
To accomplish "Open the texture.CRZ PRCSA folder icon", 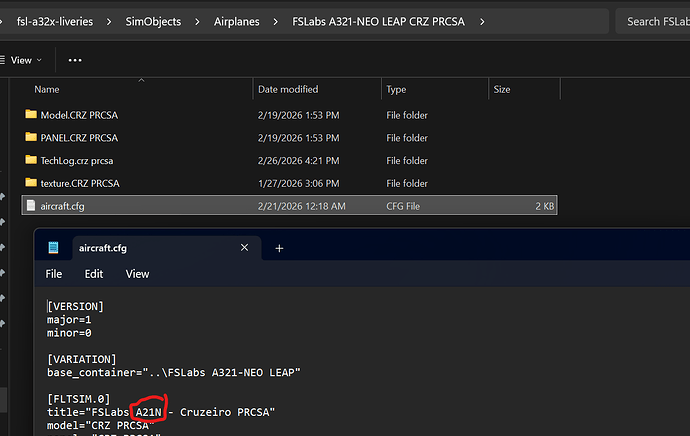I will (31, 183).
